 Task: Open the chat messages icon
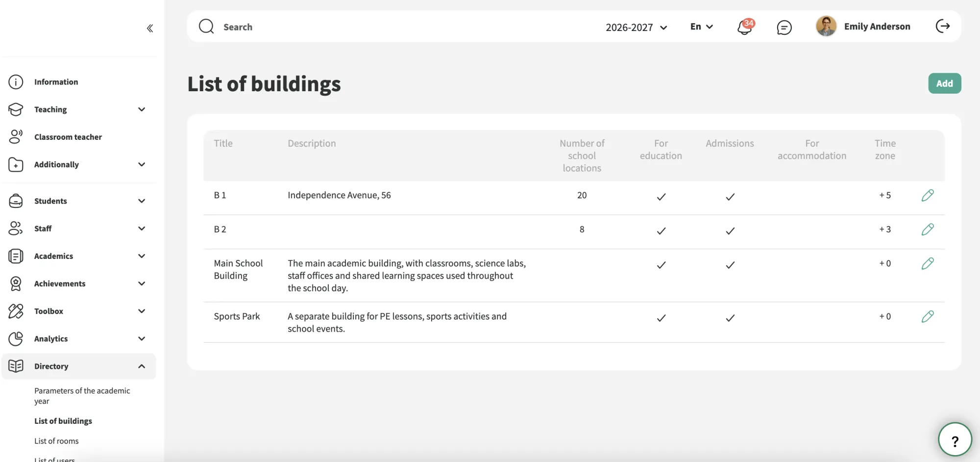[x=784, y=27]
